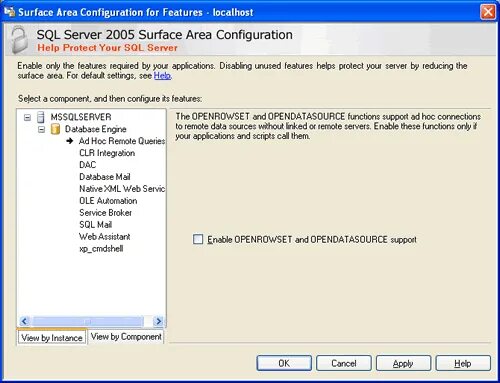
Task: Open the Help button at the bottom
Action: click(463, 363)
